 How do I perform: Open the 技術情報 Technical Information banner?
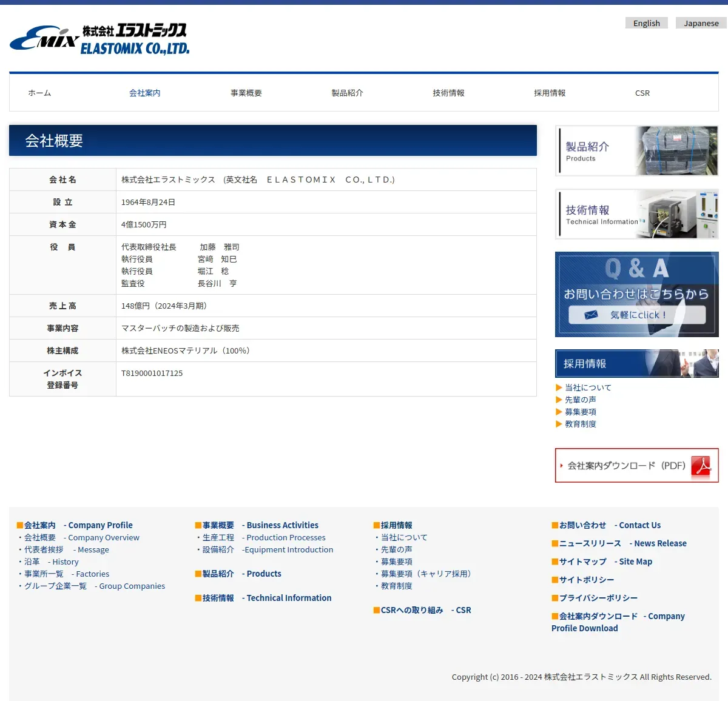coord(637,214)
